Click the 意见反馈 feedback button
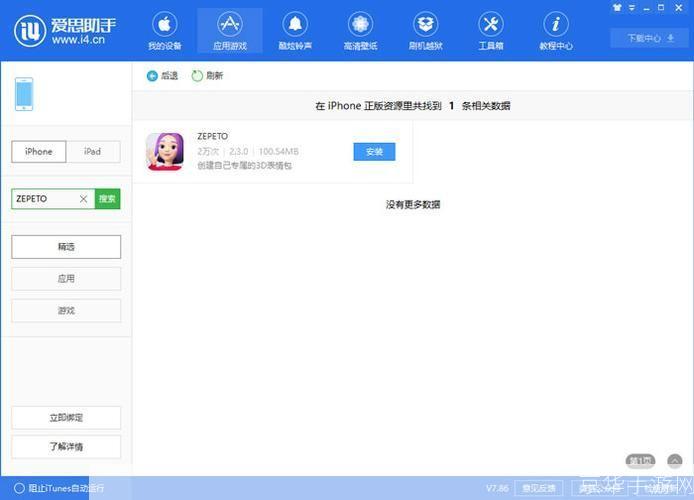The image size is (694, 500). tap(539, 488)
